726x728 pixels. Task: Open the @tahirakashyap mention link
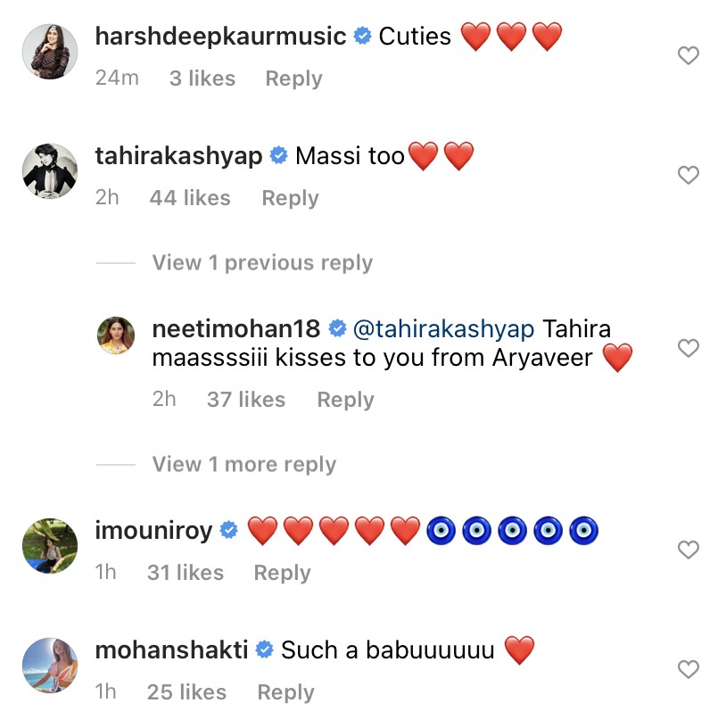(x=443, y=329)
